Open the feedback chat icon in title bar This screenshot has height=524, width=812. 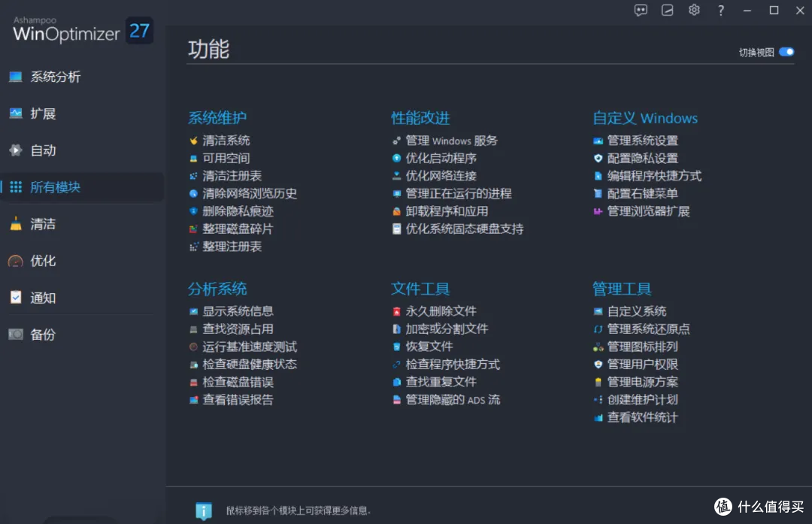point(641,11)
